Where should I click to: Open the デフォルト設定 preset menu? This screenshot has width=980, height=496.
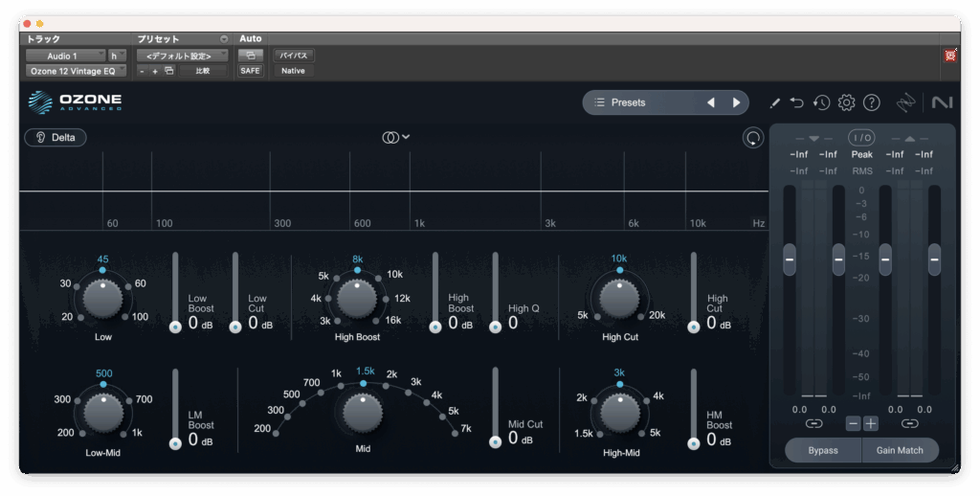click(179, 56)
